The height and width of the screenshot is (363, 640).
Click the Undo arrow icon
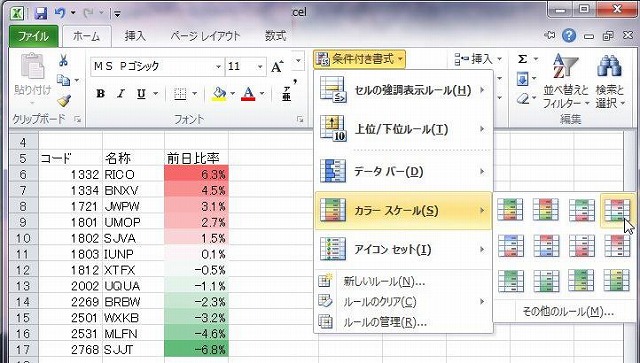(60, 13)
